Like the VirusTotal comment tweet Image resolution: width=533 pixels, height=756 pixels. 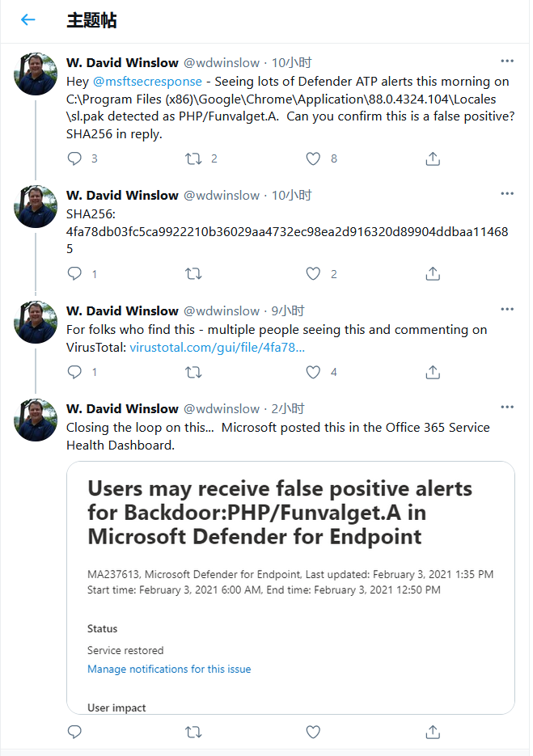tap(313, 372)
